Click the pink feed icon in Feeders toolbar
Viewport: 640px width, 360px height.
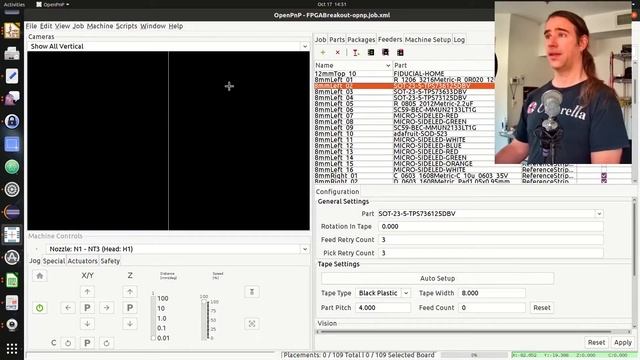(x=356, y=53)
